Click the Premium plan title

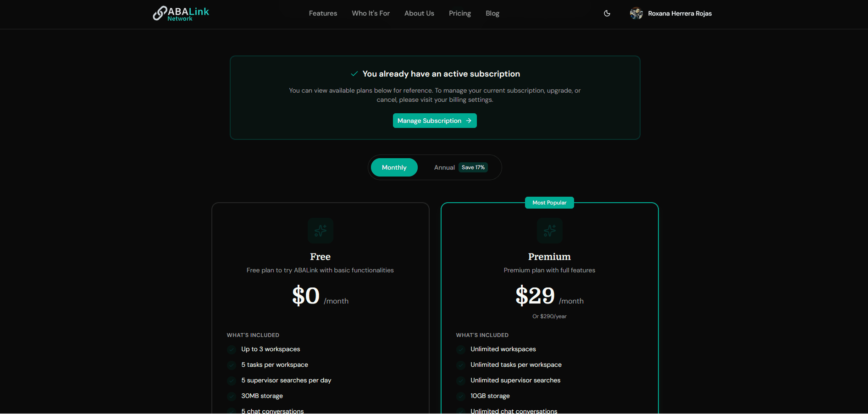tap(549, 257)
